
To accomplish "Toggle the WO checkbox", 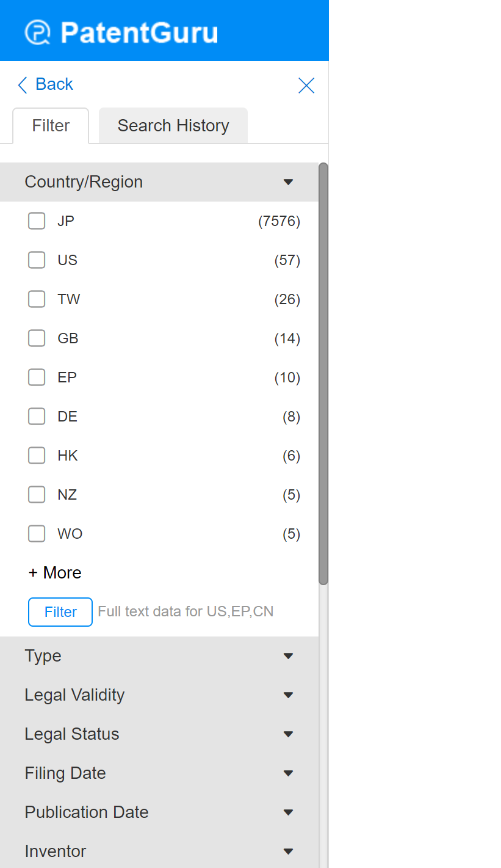I will click(37, 534).
